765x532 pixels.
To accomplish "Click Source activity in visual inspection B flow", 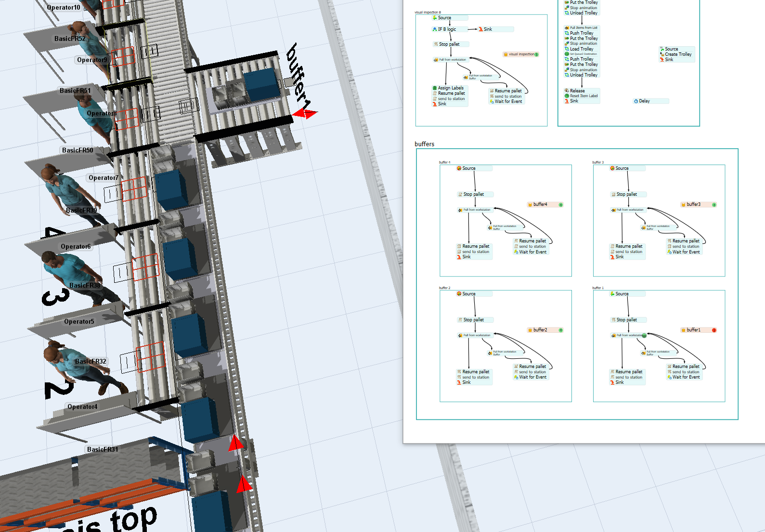I will pyautogui.click(x=444, y=18).
